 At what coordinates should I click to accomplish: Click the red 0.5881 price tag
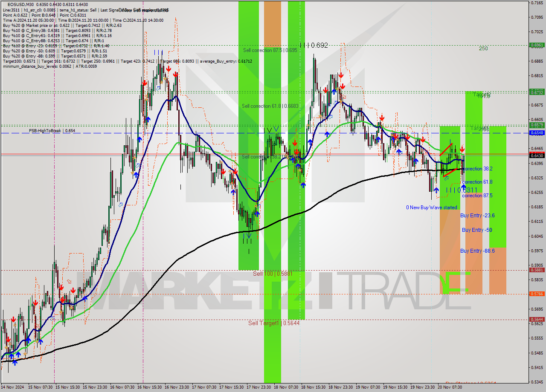537,270
